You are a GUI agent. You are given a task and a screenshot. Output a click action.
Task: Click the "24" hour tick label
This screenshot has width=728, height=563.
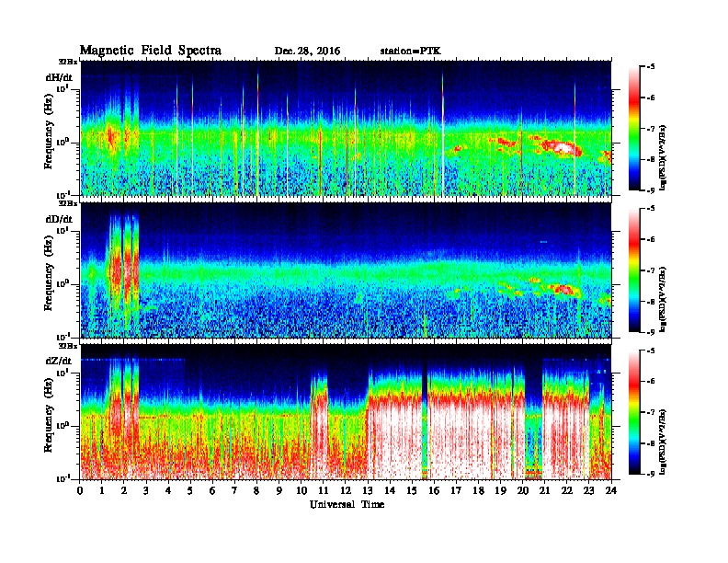point(611,490)
